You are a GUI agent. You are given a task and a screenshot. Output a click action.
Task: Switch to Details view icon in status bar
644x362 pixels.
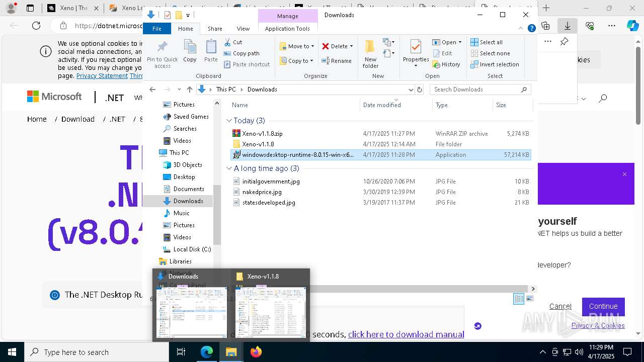click(518, 299)
